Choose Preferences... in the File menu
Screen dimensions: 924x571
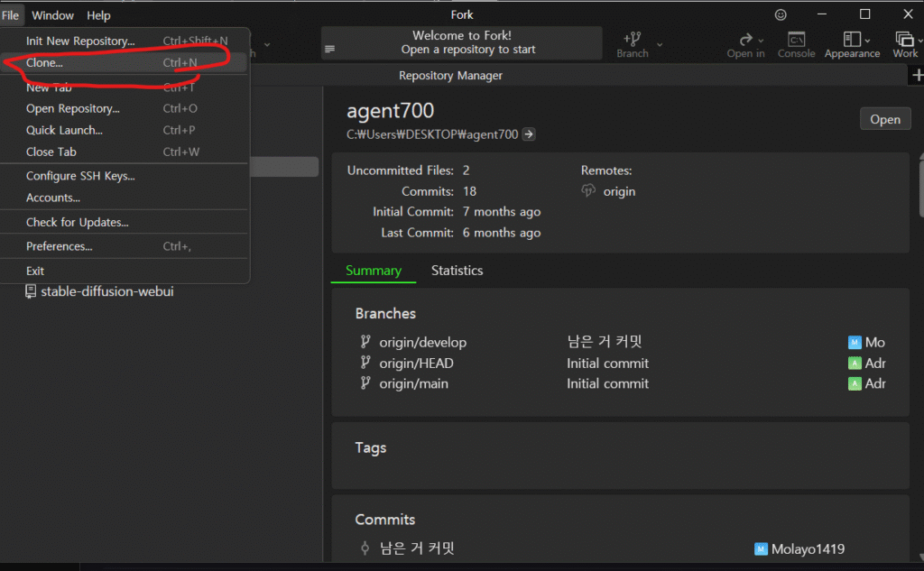click(59, 246)
